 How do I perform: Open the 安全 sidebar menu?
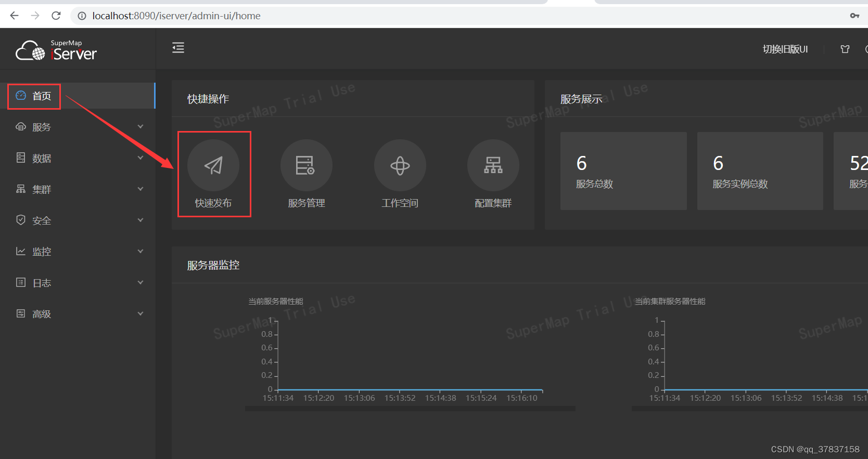click(78, 220)
